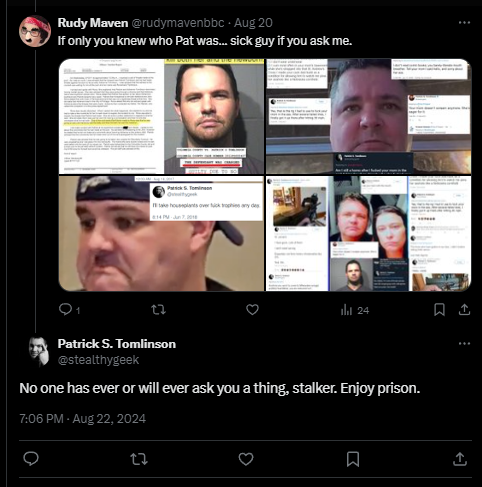Open the bottom-left houseplants tweet image
This screenshot has height=487, width=482.
161,234
